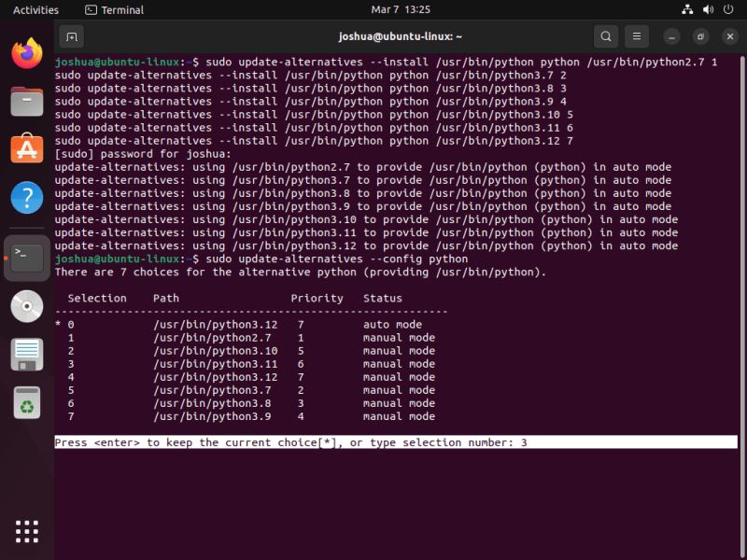Click the Show Applications grid button
Image resolution: width=747 pixels, height=560 pixels.
[x=26, y=530]
